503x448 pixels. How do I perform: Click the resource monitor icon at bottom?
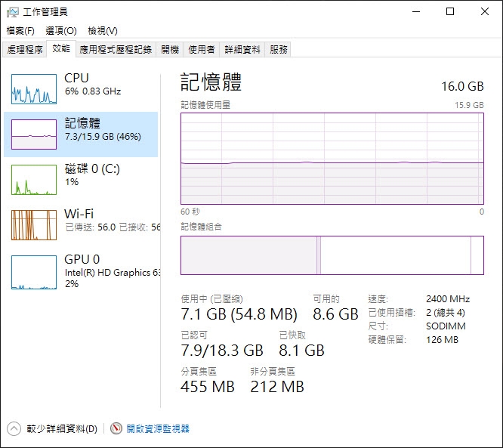tap(116, 428)
